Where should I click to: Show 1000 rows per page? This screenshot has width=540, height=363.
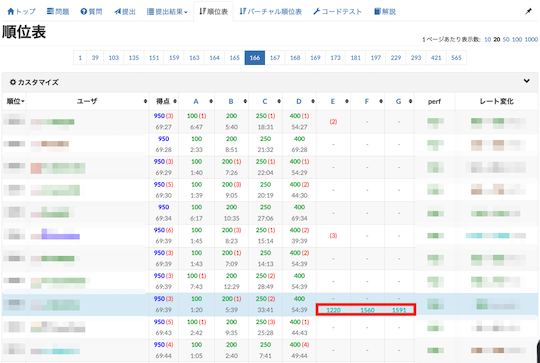click(531, 40)
